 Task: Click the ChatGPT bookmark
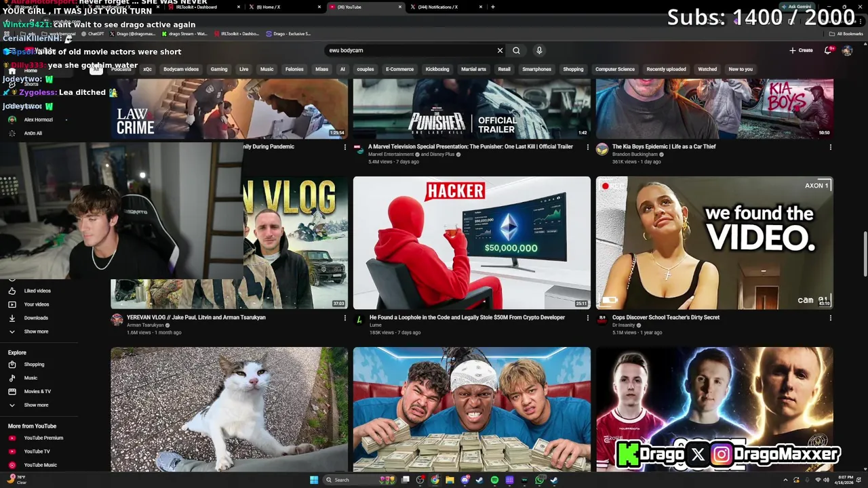click(92, 34)
